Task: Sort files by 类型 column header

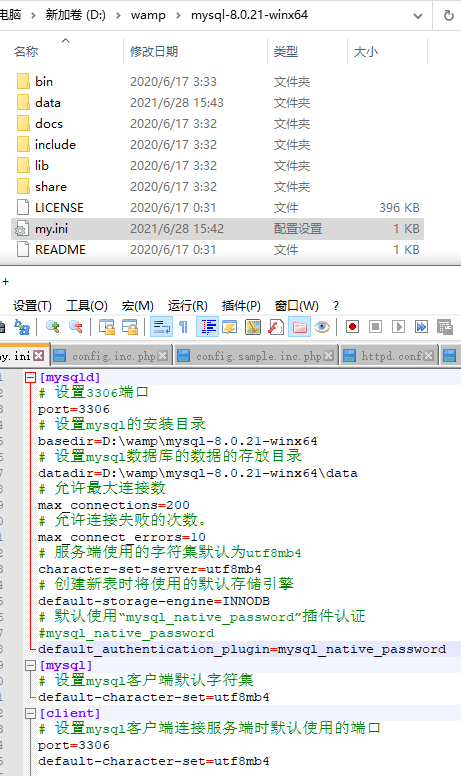Action: [x=286, y=51]
